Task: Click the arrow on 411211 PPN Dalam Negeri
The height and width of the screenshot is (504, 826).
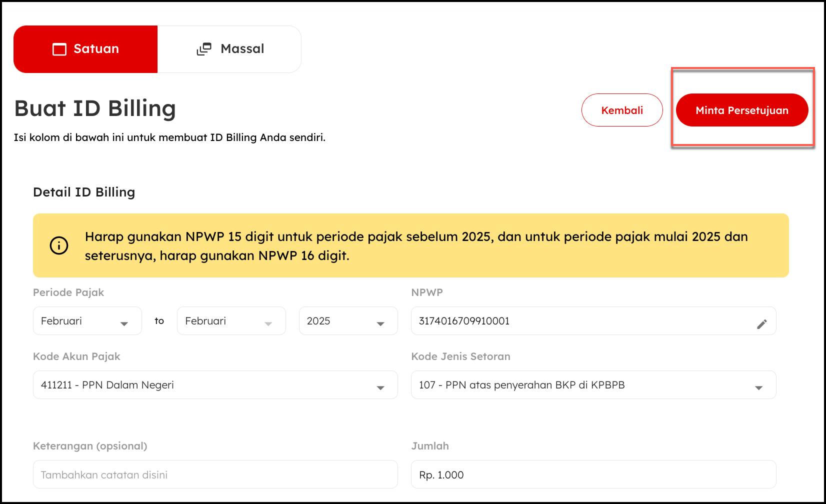Action: click(x=380, y=387)
